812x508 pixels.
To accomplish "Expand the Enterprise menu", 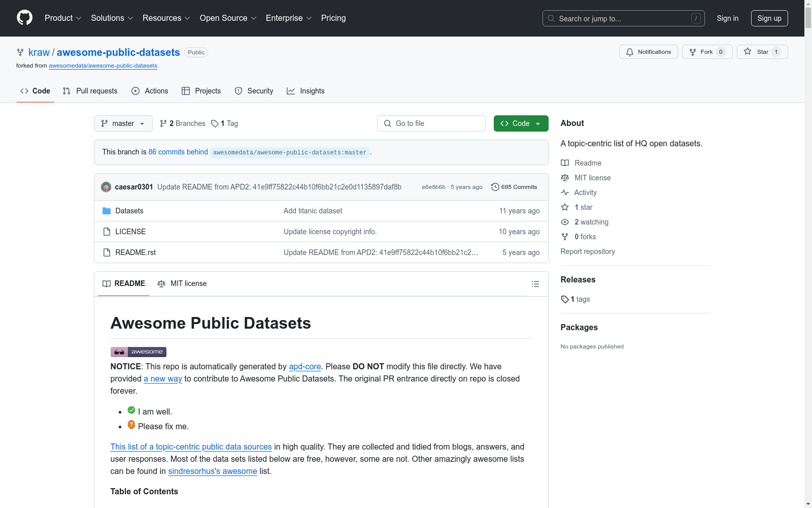I will (288, 18).
